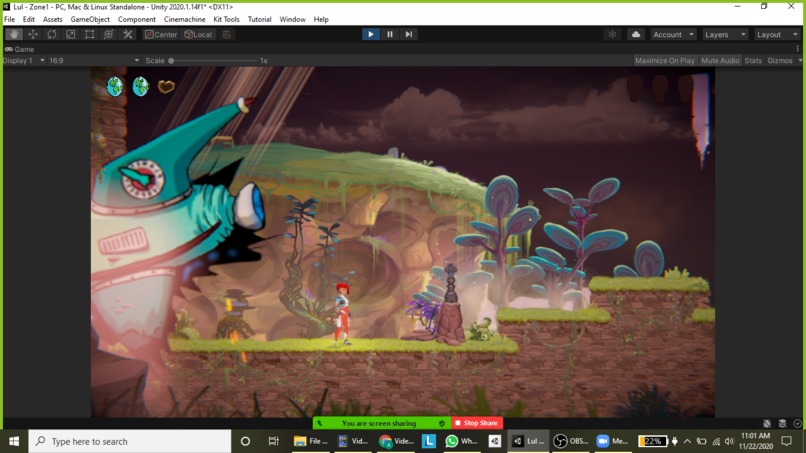This screenshot has width=806, height=453.
Task: Open Task View in taskbar
Action: [273, 441]
